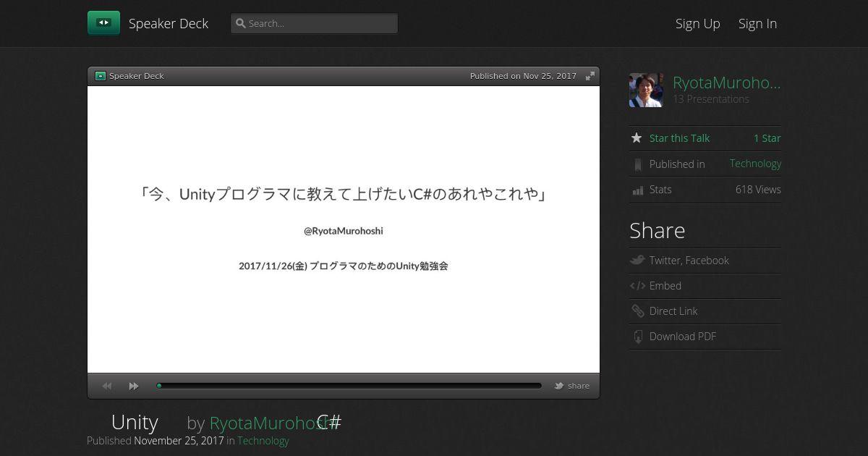
Task: Share via Twitter, Facebook
Action: [689, 261]
